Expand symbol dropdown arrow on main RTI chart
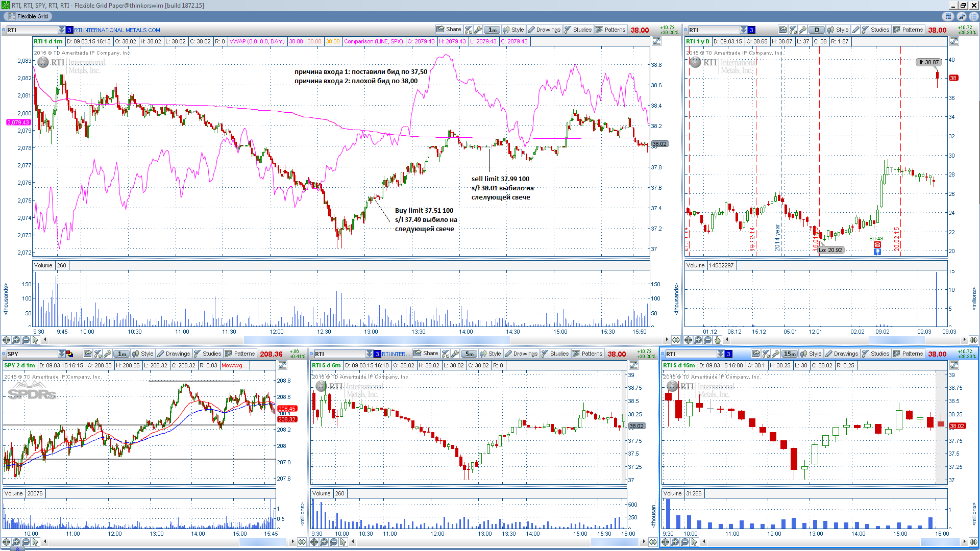Viewport: 980px width, 551px height. click(62, 30)
